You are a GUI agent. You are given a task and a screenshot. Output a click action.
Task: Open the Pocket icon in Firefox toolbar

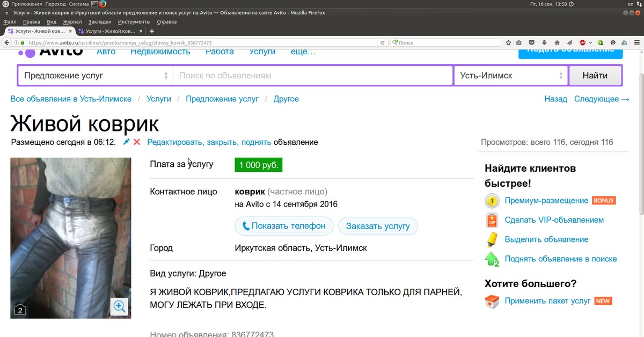tap(531, 42)
